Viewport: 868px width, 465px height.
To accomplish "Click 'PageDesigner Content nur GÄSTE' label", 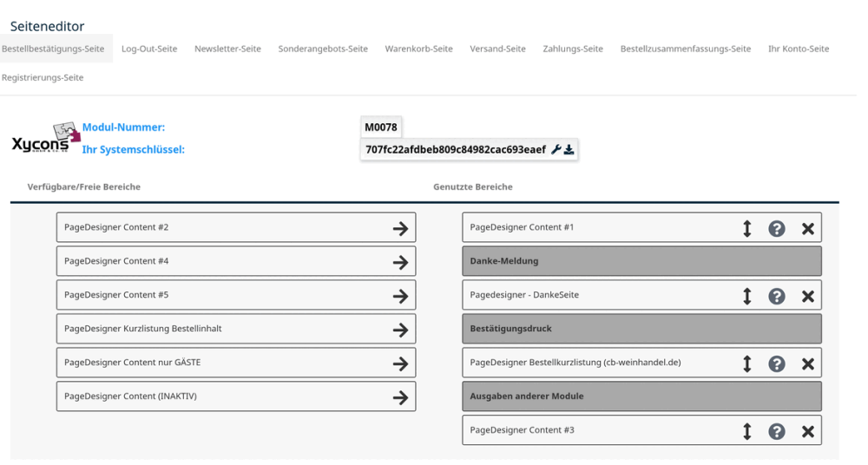I will (x=132, y=362).
